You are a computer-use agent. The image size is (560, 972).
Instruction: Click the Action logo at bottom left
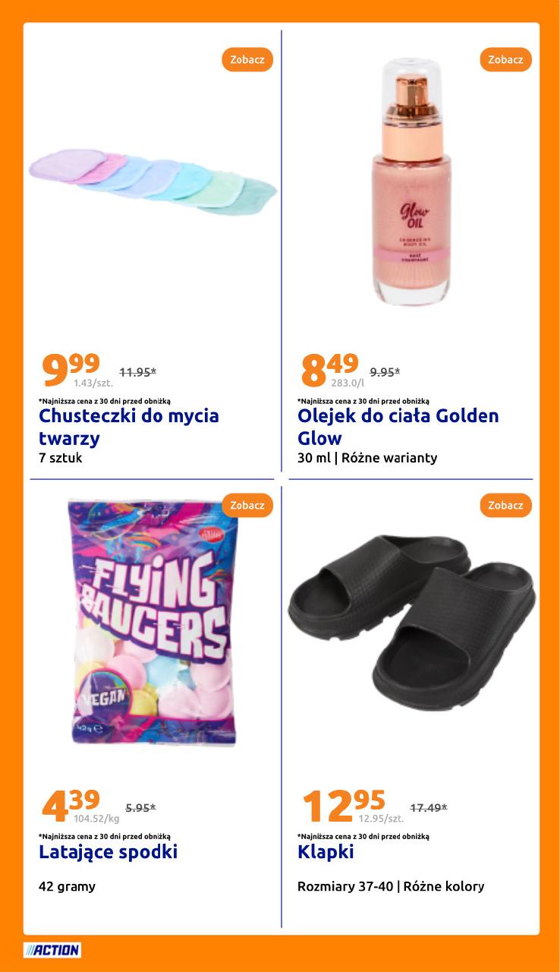pos(52,950)
